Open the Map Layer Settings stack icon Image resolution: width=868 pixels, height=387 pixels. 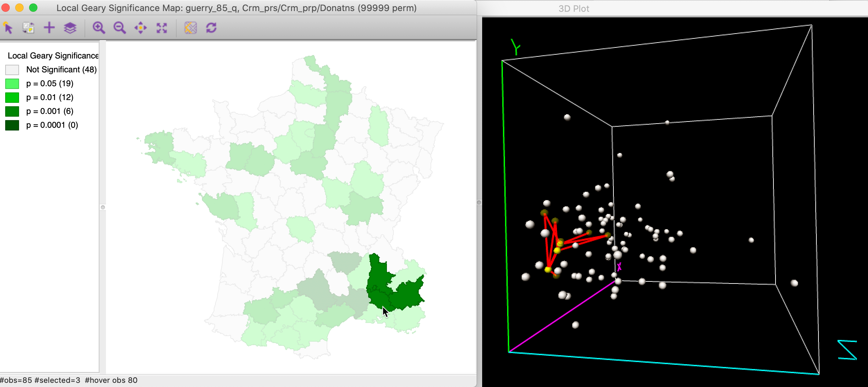point(70,28)
